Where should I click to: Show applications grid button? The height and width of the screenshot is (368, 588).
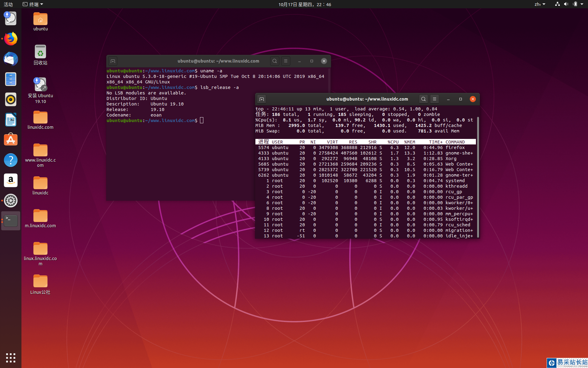tap(11, 358)
